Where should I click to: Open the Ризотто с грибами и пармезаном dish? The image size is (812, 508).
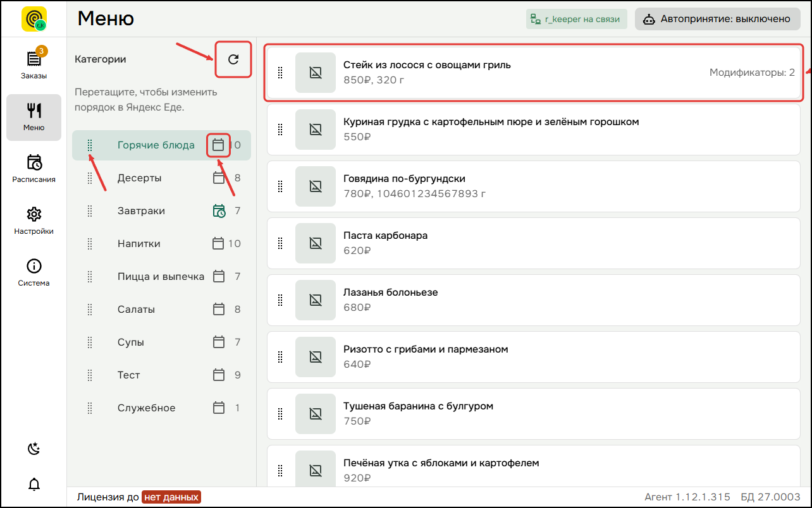pos(534,357)
